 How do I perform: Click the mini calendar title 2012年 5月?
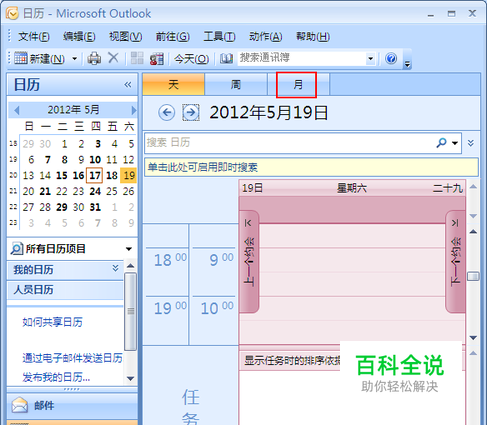tap(73, 110)
